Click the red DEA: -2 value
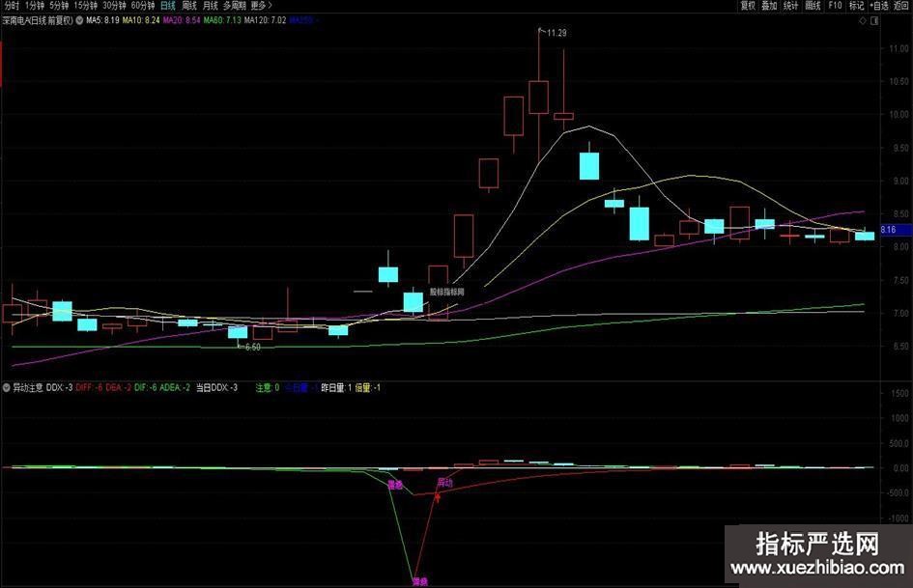 click(119, 387)
